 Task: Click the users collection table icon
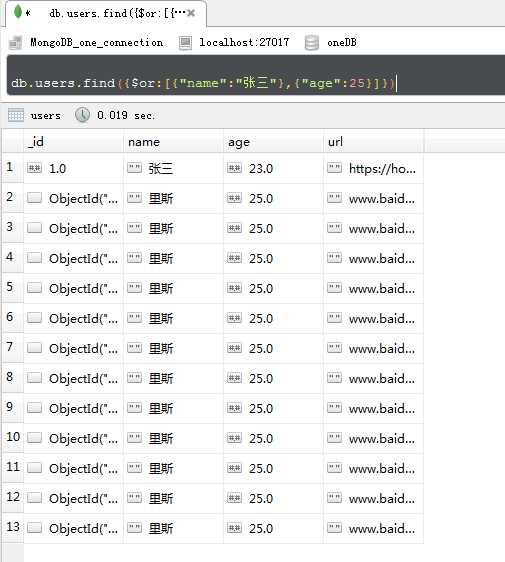tap(16, 115)
